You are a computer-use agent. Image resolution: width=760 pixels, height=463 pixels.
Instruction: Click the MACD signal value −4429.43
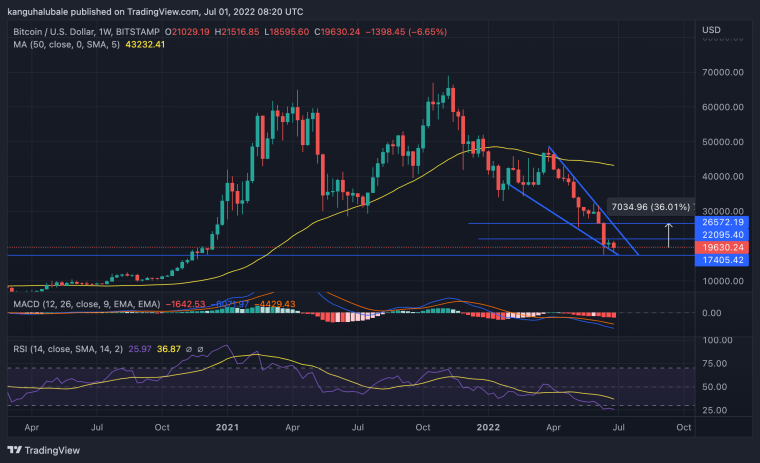pyautogui.click(x=275, y=304)
